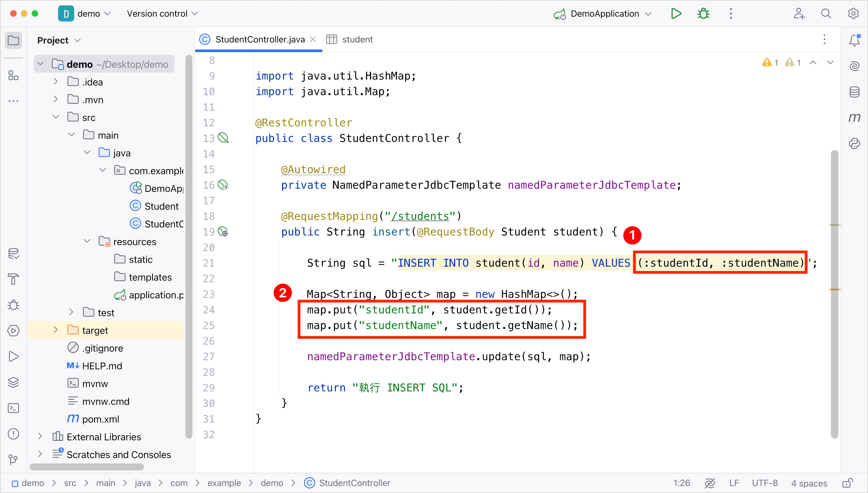This screenshot has height=493, width=868.
Task: Collapse the demo root folder
Action: tap(40, 64)
